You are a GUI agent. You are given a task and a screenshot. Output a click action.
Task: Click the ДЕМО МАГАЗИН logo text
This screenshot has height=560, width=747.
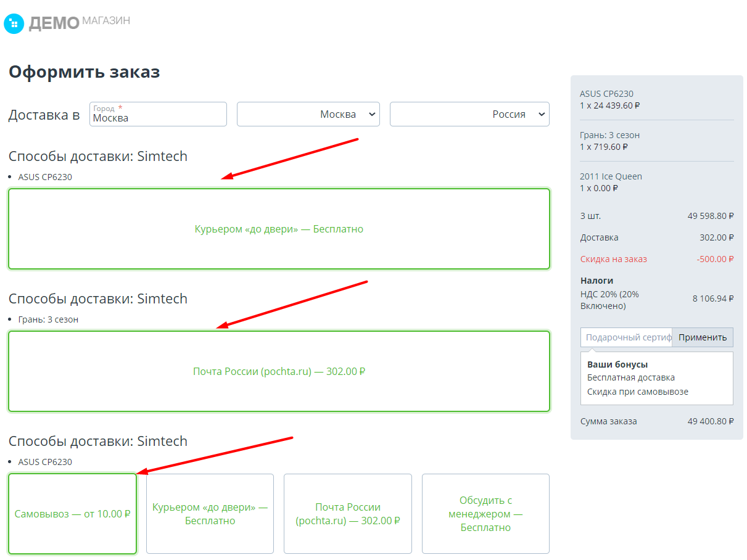79,23
